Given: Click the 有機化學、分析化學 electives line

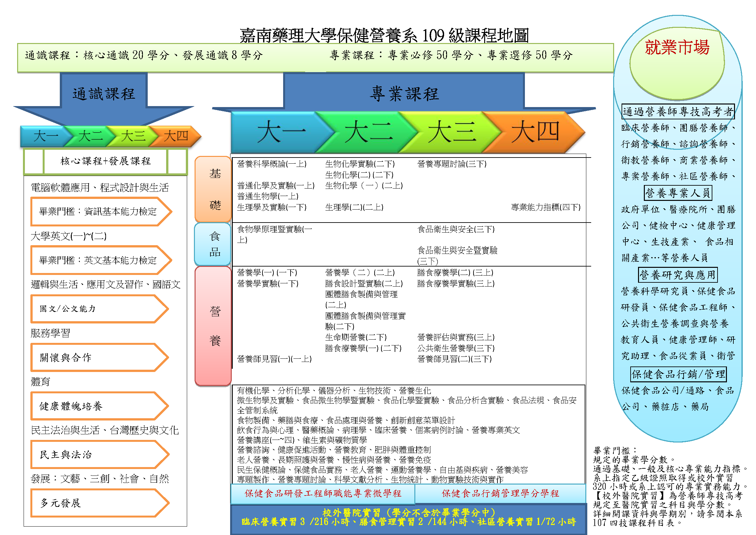Looking at the screenshot, I should coord(334,391).
